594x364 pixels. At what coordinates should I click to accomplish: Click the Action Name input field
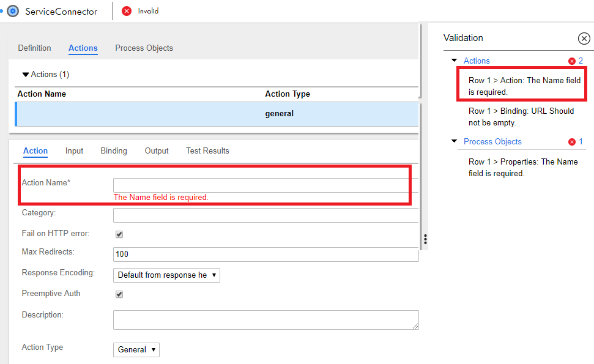coord(266,185)
